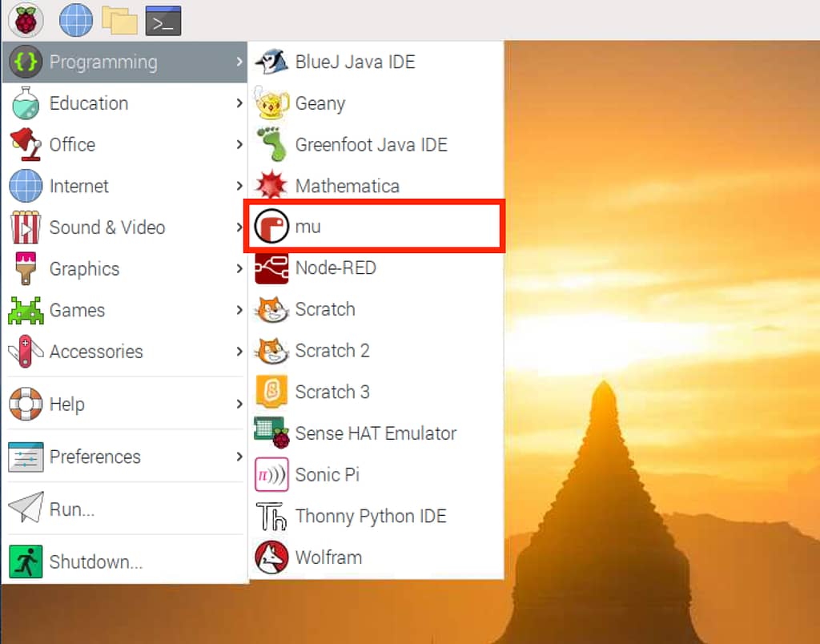
Task: Click the Graphics paintbrush icon
Action: coord(26,268)
